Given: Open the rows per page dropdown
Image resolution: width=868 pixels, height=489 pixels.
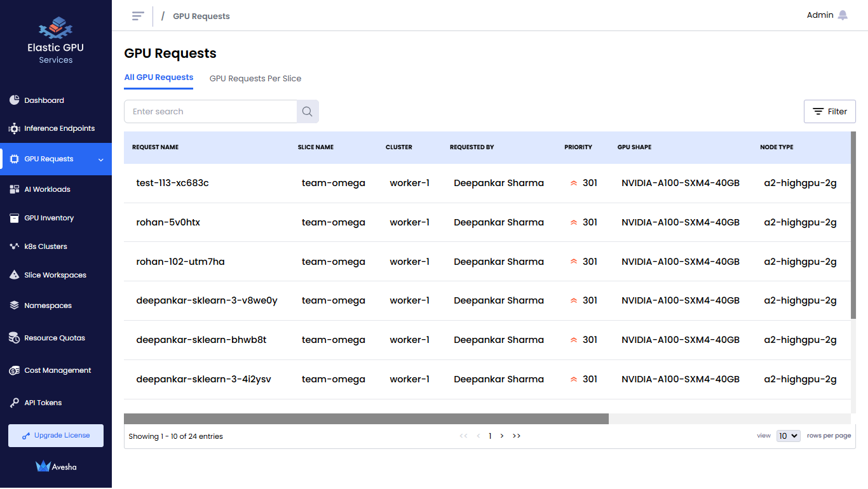Looking at the screenshot, I should click(788, 436).
